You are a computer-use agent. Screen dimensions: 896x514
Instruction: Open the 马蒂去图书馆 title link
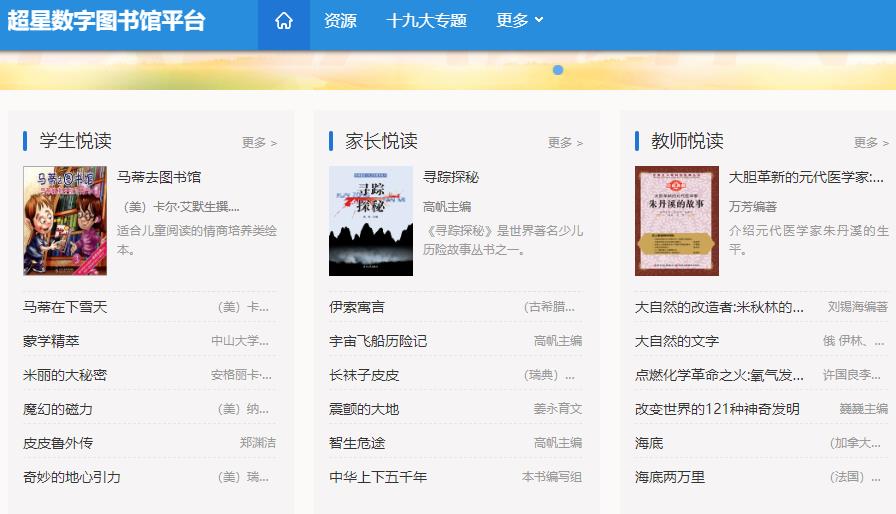pyautogui.click(x=159, y=177)
